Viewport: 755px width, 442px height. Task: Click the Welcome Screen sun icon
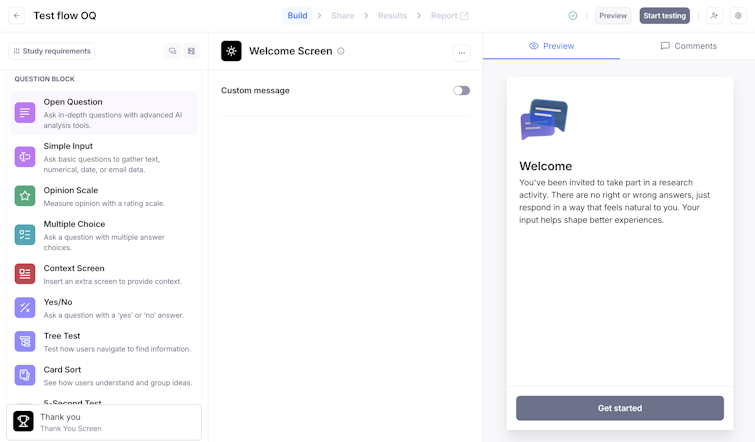231,51
